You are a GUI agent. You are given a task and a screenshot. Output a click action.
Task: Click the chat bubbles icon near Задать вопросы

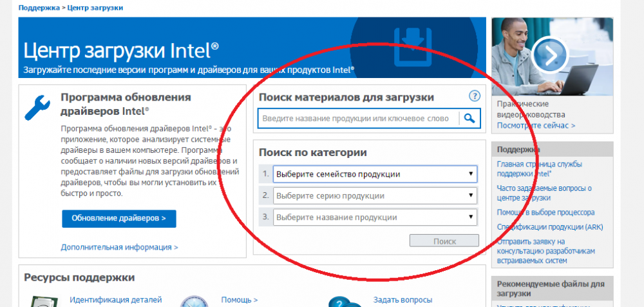[345, 302]
